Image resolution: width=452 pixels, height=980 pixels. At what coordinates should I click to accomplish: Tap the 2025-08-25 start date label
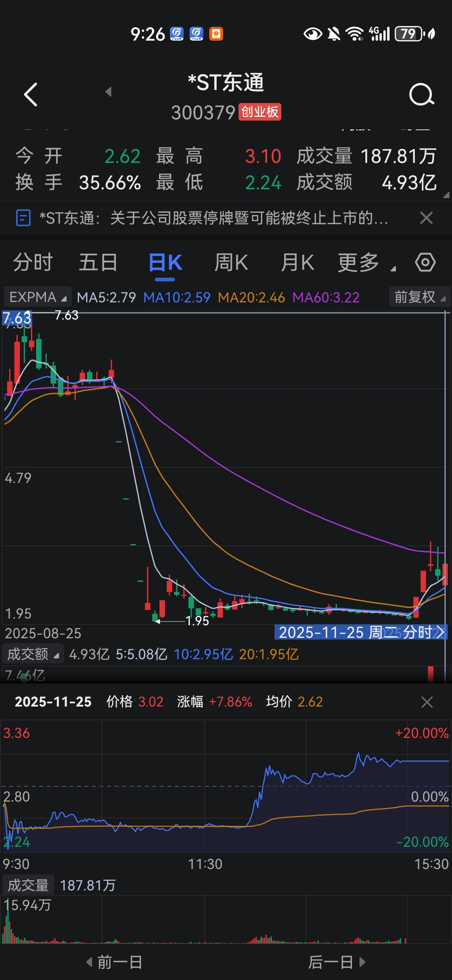[x=43, y=633]
